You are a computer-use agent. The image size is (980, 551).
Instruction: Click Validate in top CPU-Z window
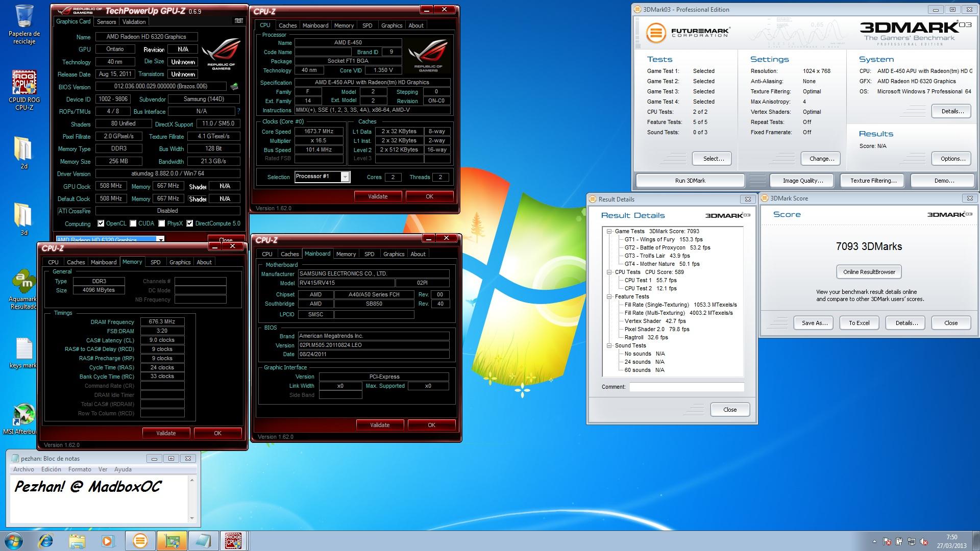click(x=378, y=196)
